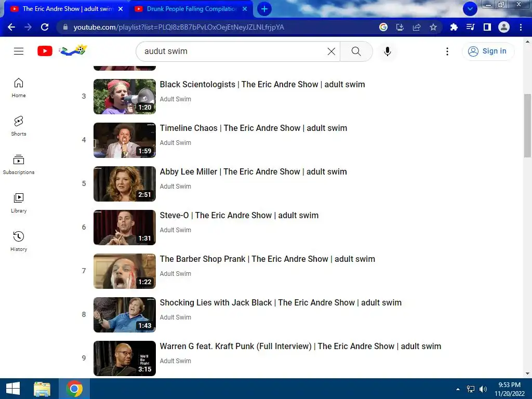The height and width of the screenshot is (399, 532).
Task: Click the install app icon in address bar
Action: tap(400, 27)
